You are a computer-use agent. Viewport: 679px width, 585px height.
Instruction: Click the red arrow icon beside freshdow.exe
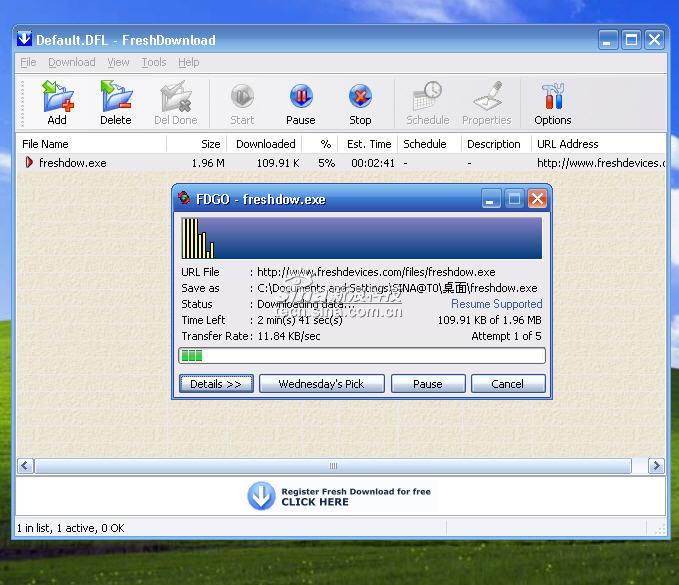(x=29, y=162)
